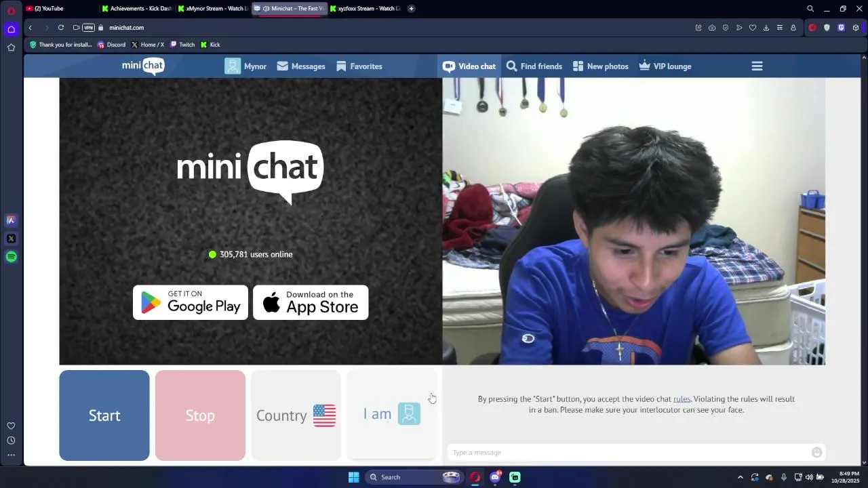The width and height of the screenshot is (868, 488).
Task: Open the Kick bookmark
Action: point(210,45)
